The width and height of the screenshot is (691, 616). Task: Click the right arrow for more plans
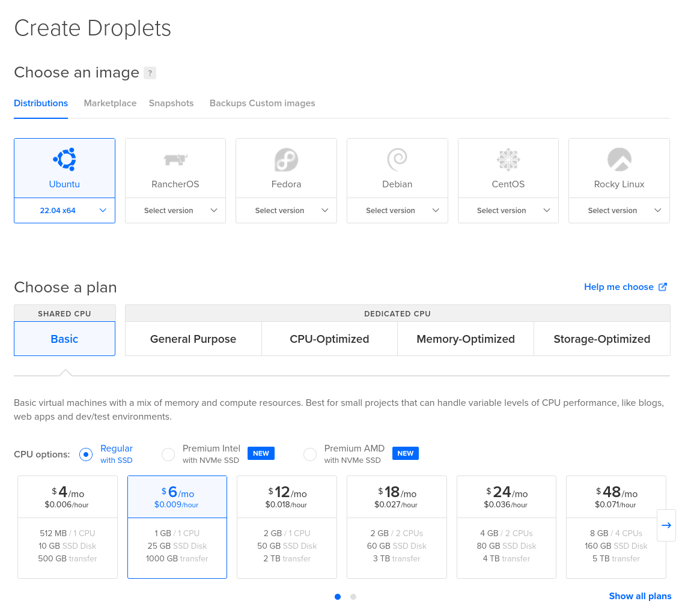666,525
